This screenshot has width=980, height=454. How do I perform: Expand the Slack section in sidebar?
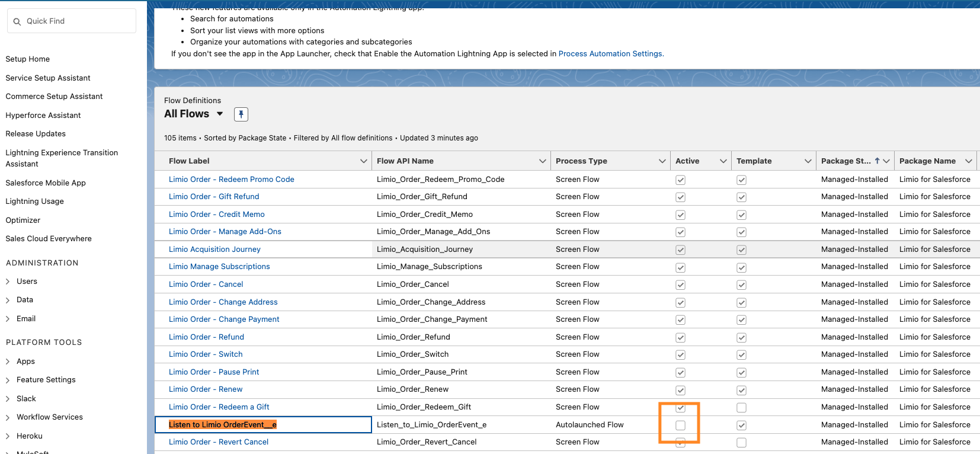[8, 399]
